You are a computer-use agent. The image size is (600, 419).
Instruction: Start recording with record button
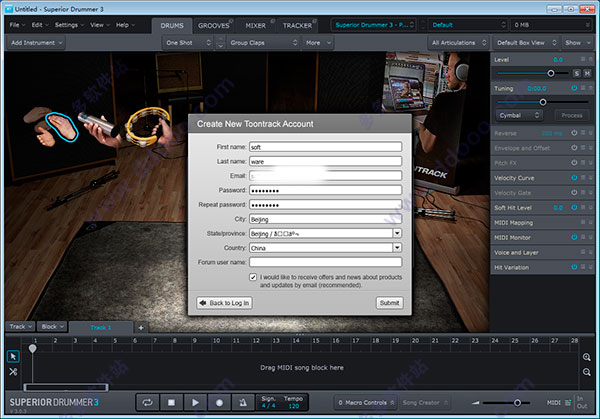coord(219,403)
